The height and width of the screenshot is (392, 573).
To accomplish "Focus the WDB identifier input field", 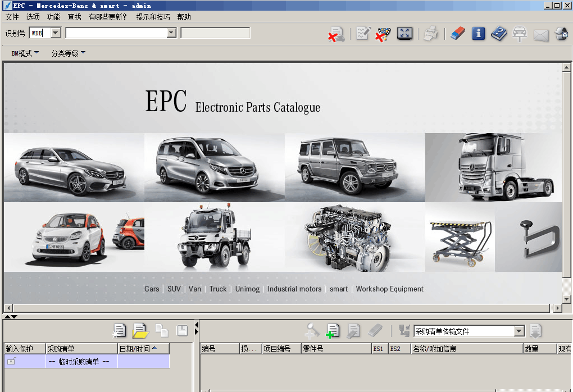I will 40,33.
